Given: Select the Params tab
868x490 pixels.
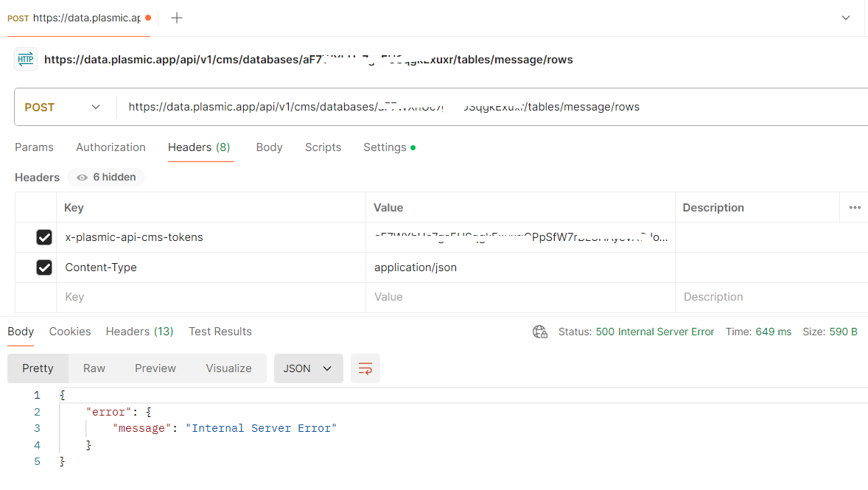Looking at the screenshot, I should 34,147.
